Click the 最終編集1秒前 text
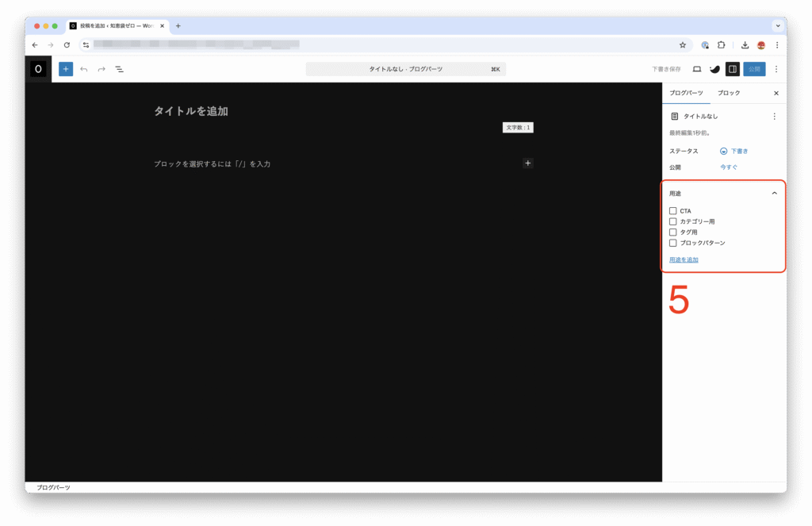812x526 pixels. pos(690,133)
